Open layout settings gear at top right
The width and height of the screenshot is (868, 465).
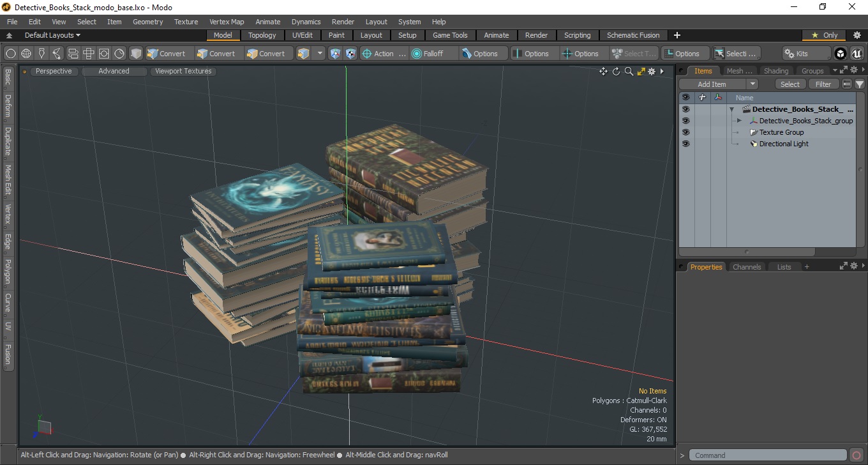857,35
